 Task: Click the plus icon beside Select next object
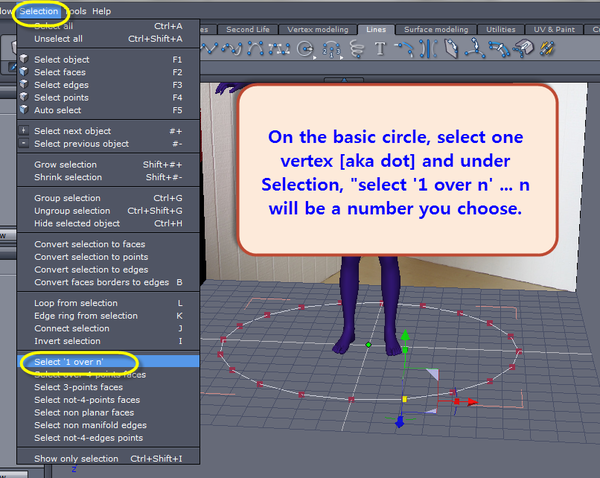[x=24, y=131]
